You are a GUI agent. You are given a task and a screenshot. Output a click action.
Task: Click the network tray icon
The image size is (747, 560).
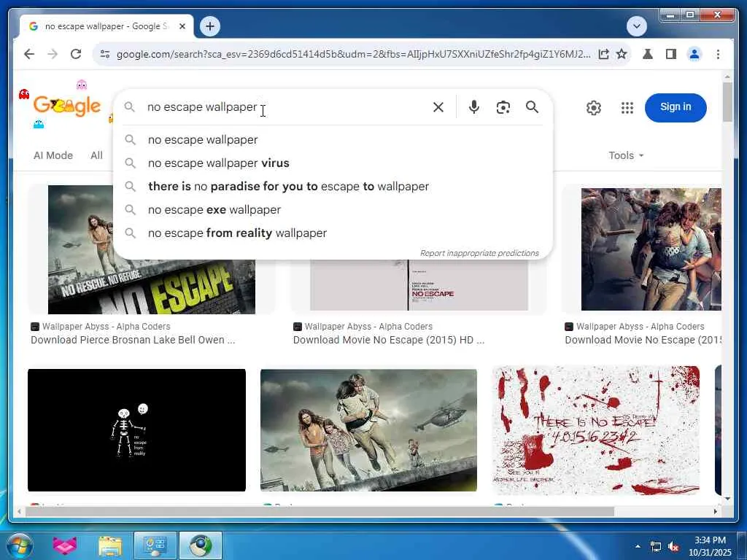[x=656, y=547]
